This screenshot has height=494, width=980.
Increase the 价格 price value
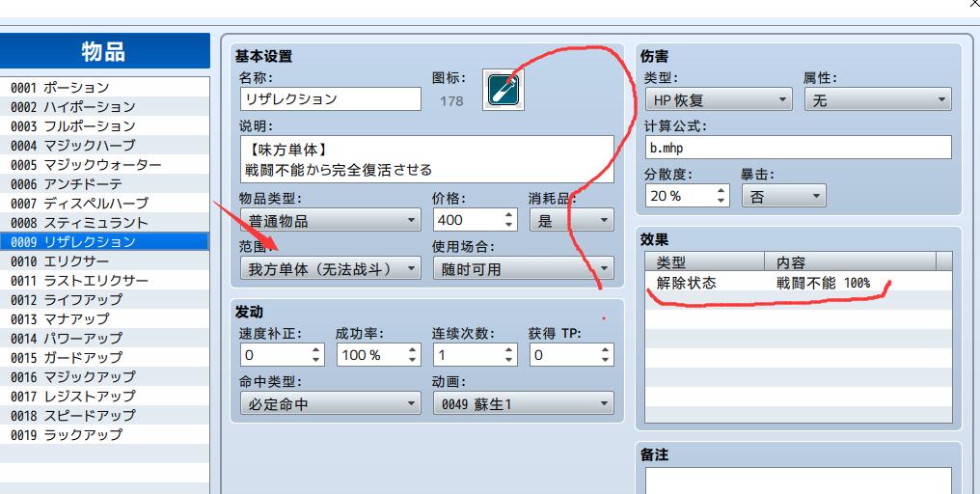[508, 214]
